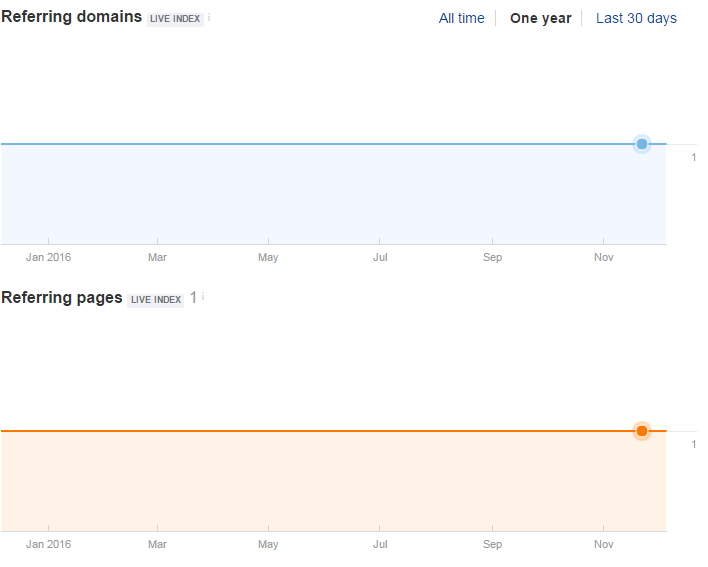
Task: Click the Jul label on the domains chart
Action: pyautogui.click(x=380, y=257)
